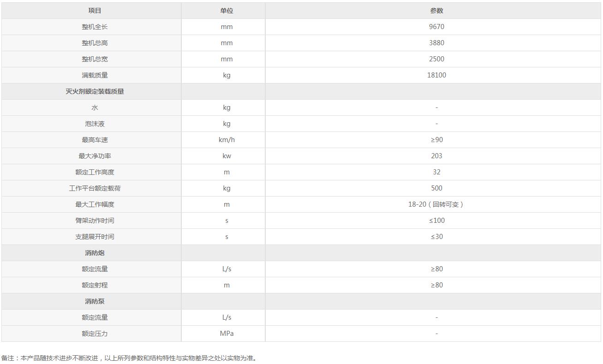603x364 pixels.
Task: Click the 18-20（回转可变）value cell
Action: click(436, 204)
